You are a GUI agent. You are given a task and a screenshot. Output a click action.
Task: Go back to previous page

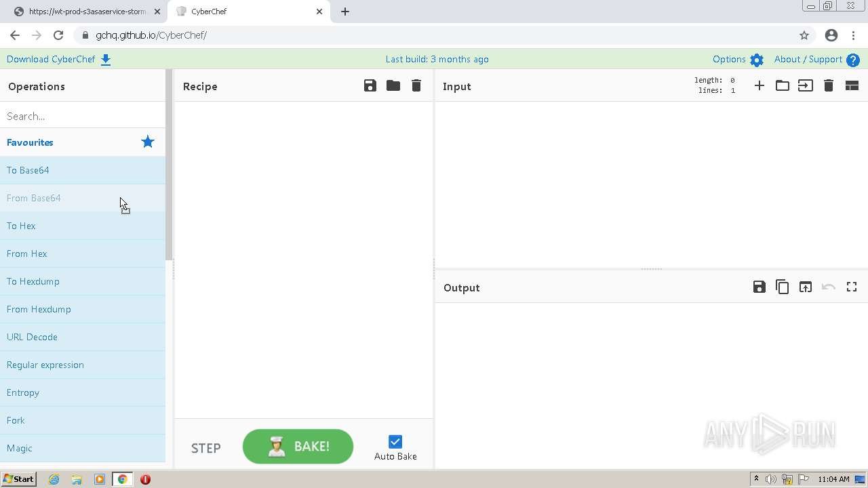point(15,35)
